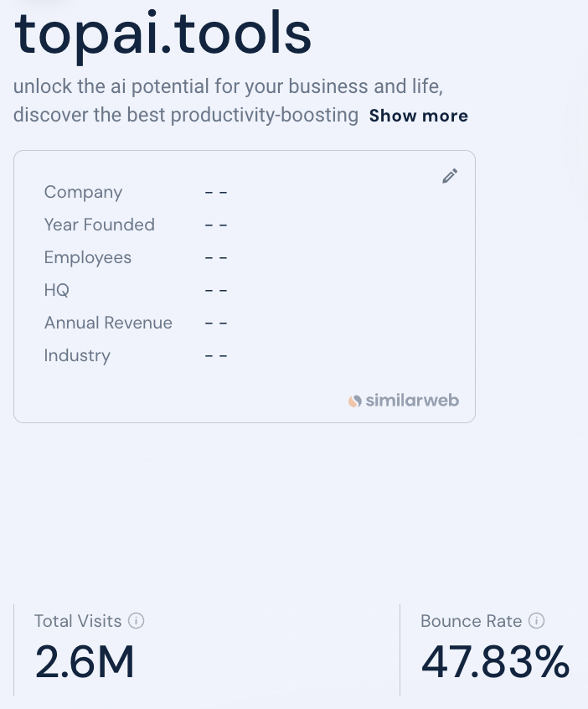This screenshot has width=588, height=709.
Task: Click the Total Visits label text
Action: click(x=78, y=621)
